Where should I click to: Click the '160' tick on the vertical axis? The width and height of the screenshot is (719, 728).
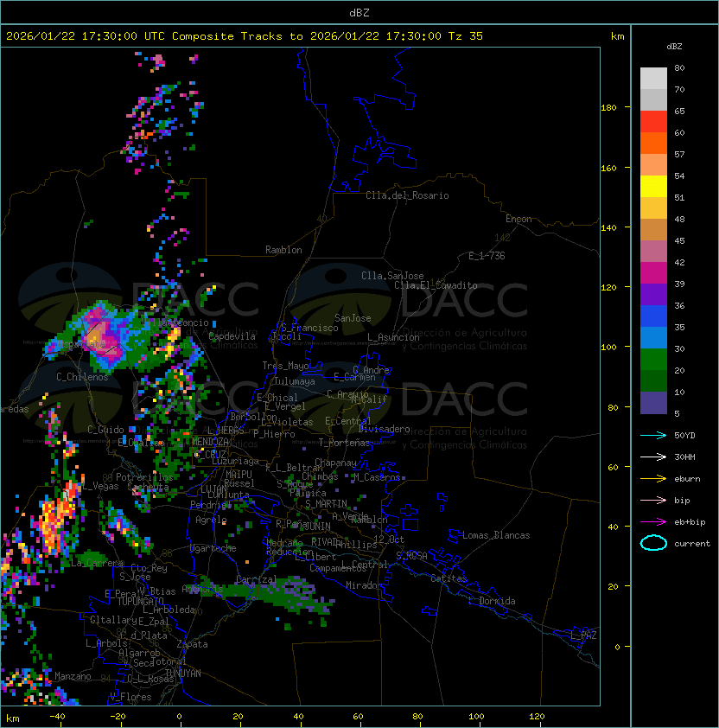coord(608,168)
